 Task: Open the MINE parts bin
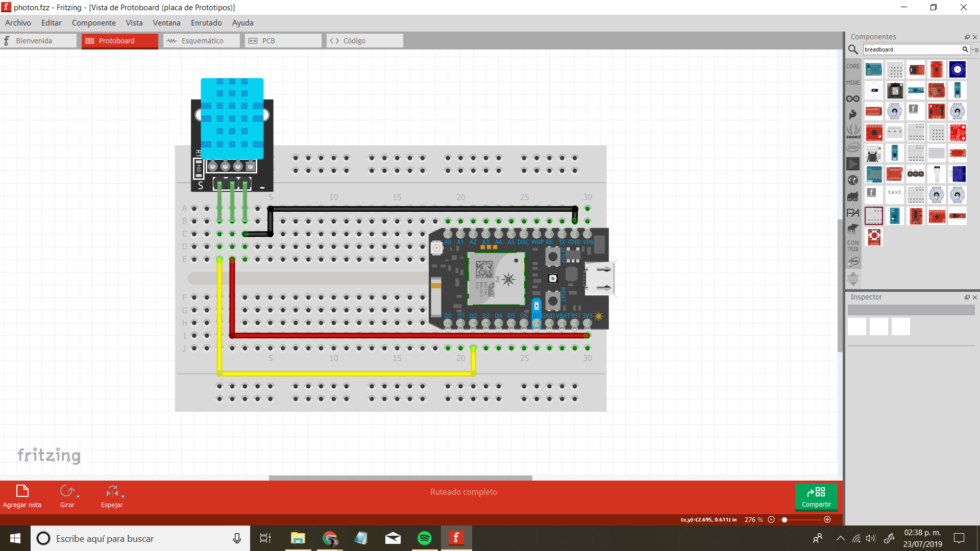coord(853,83)
